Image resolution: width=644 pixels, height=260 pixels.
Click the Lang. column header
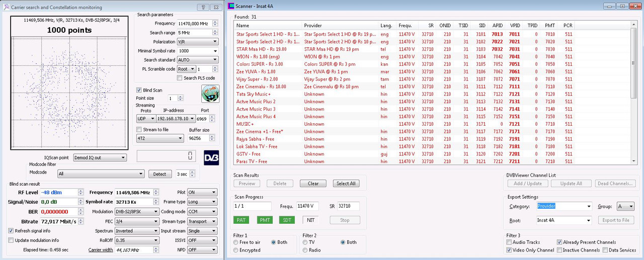tap(387, 26)
